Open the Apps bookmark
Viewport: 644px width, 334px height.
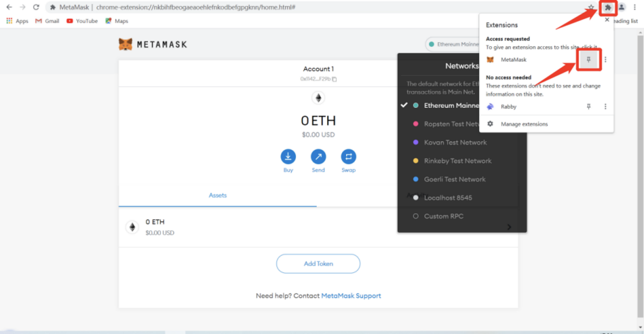[x=17, y=21]
